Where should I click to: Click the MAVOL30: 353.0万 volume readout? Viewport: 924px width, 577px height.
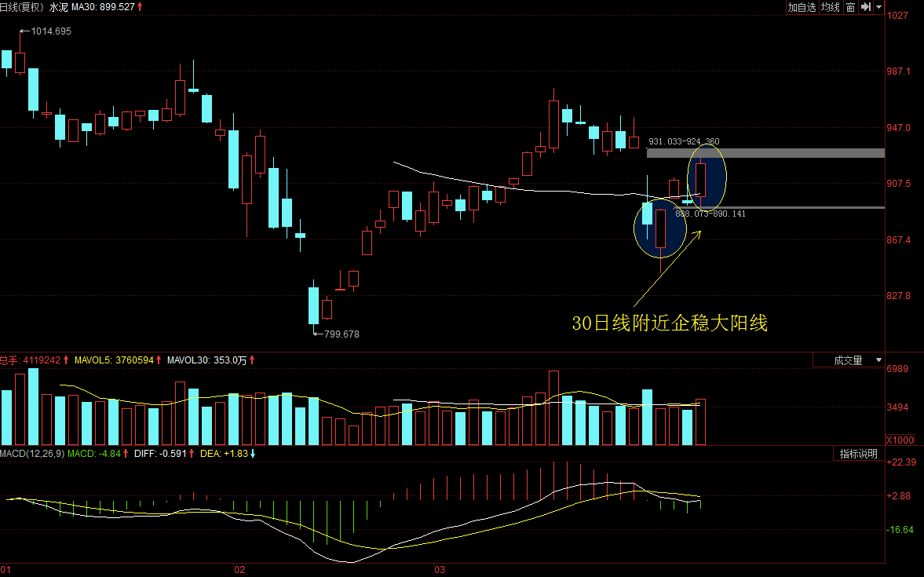(204, 360)
